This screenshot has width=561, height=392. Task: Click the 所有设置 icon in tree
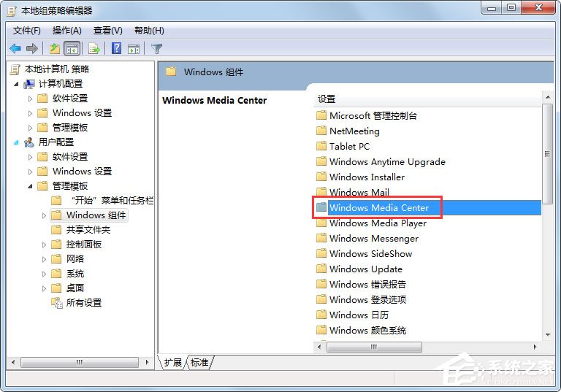pos(56,303)
